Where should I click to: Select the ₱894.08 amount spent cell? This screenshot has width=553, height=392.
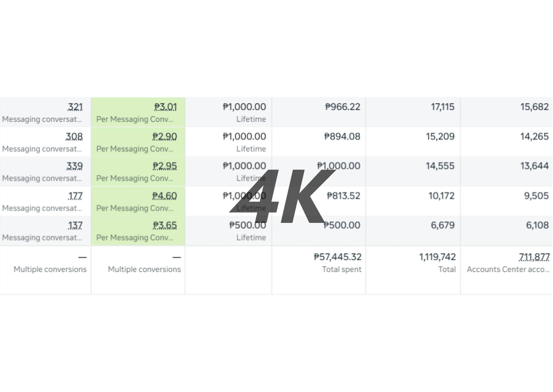pos(342,137)
